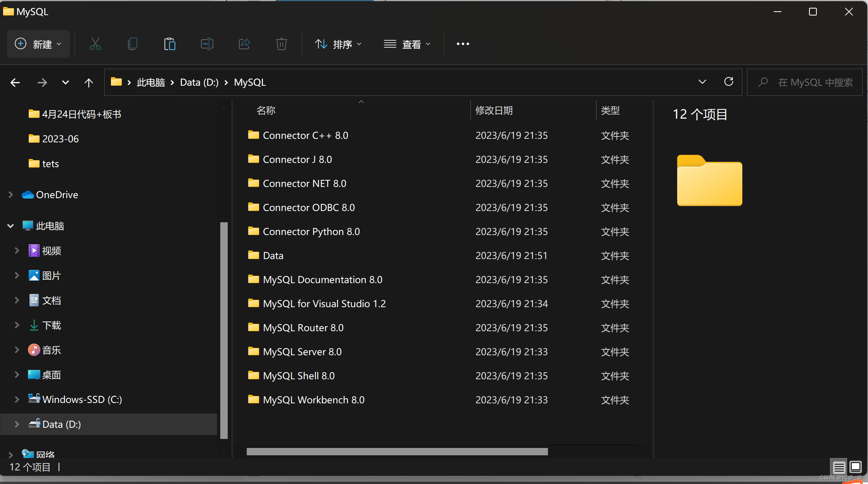Click Data (D:) in the address breadcrumb
868x484 pixels.
(x=199, y=82)
